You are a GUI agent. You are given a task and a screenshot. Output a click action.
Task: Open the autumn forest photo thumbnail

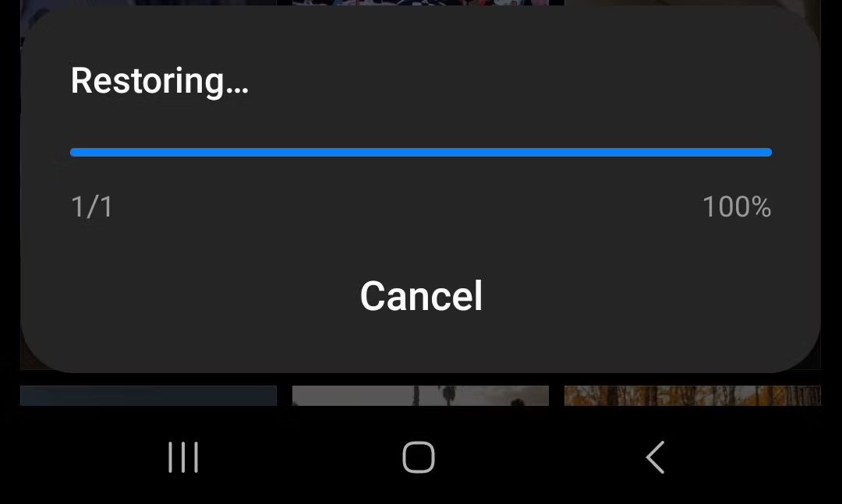coord(692,395)
